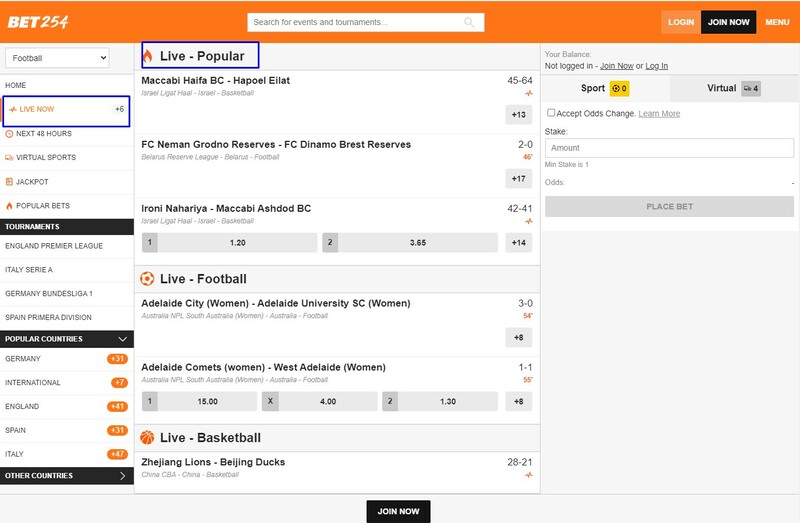Open England Premier League tournament
The width and height of the screenshot is (800, 523).
pyautogui.click(x=67, y=246)
